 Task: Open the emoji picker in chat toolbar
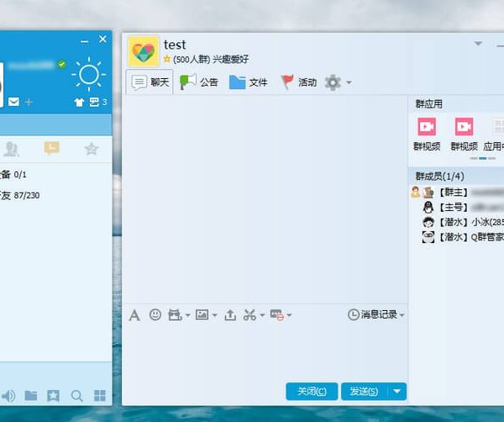155,315
